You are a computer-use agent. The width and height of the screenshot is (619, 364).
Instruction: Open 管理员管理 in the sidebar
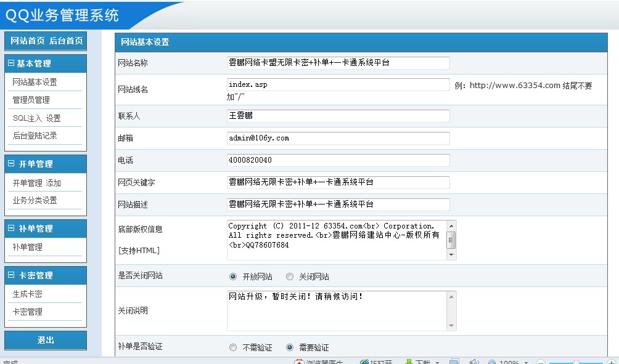click(31, 100)
